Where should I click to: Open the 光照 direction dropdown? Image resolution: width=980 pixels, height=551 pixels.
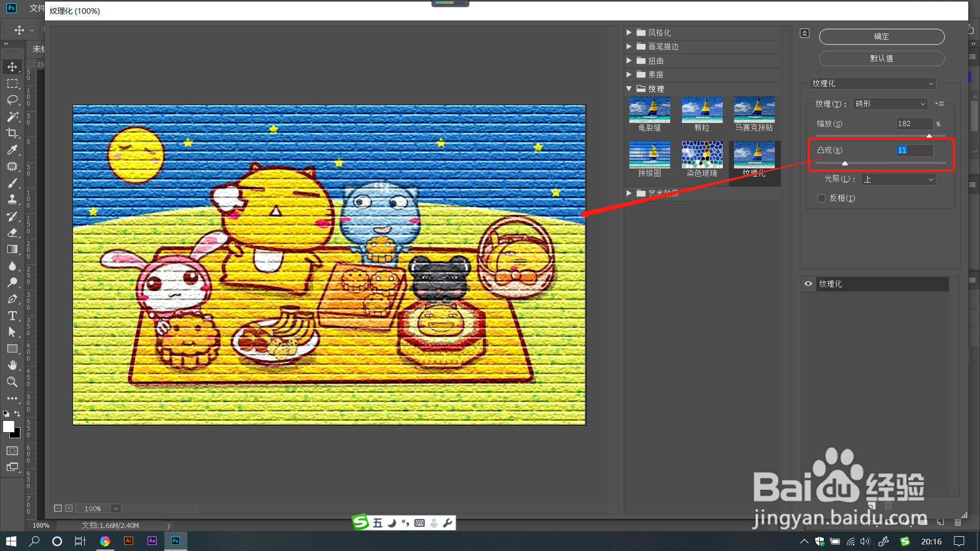[898, 180]
